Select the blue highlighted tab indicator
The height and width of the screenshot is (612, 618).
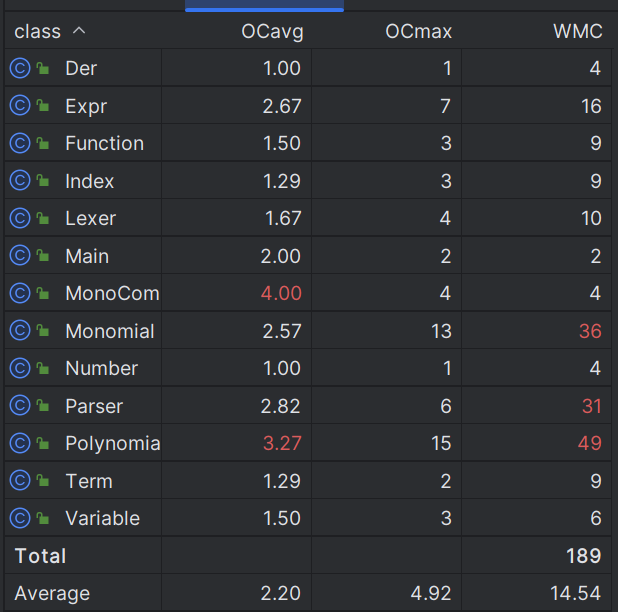[264, 9]
